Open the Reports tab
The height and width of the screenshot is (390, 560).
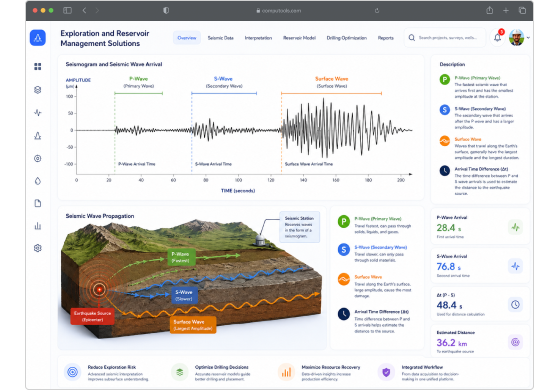tap(386, 38)
